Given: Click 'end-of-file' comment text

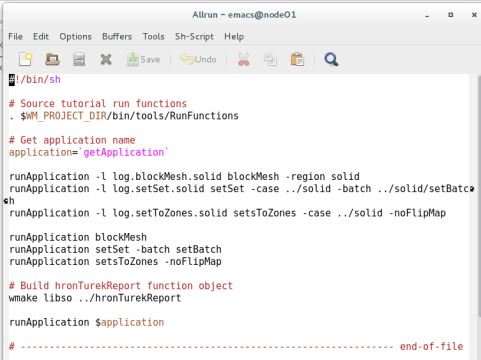Looking at the screenshot, I should tap(431, 347).
